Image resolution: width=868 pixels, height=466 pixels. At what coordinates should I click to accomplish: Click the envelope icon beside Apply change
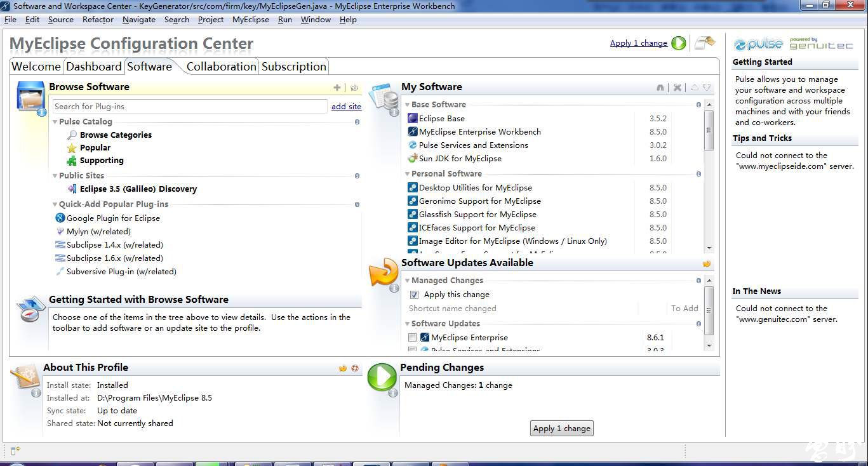(705, 43)
